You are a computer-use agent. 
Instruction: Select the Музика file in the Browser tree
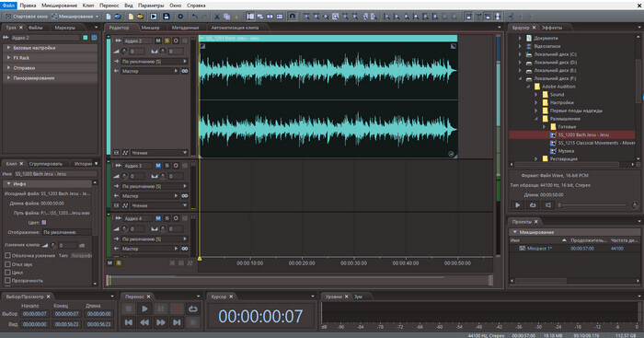tap(566, 151)
